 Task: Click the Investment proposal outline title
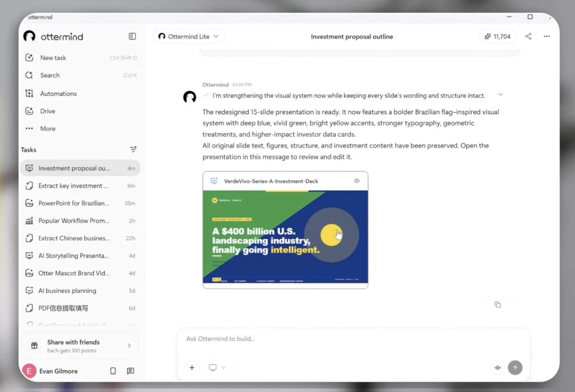352,36
